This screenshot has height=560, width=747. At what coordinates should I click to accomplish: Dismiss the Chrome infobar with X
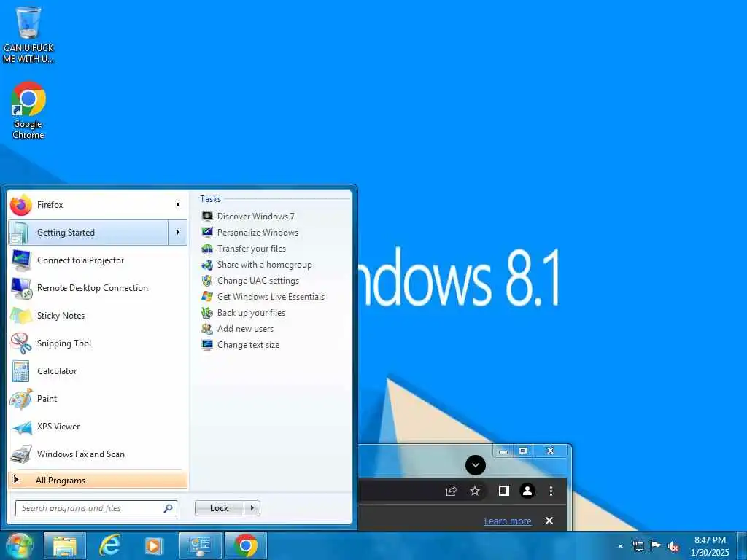549,521
